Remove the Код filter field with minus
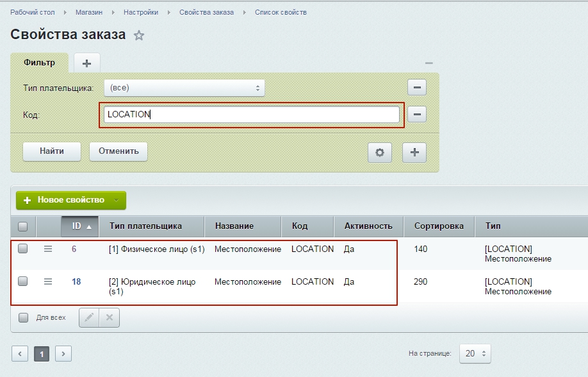588x377 pixels. click(x=417, y=115)
